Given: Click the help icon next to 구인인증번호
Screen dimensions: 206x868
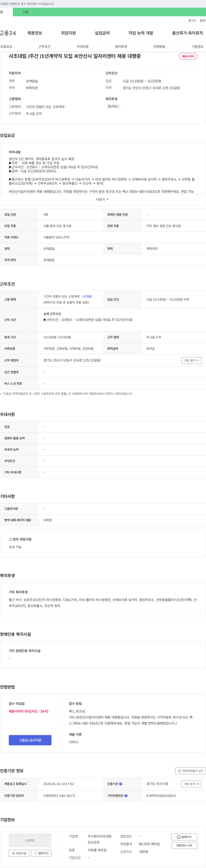Looking at the screenshot, I should pos(126,796).
